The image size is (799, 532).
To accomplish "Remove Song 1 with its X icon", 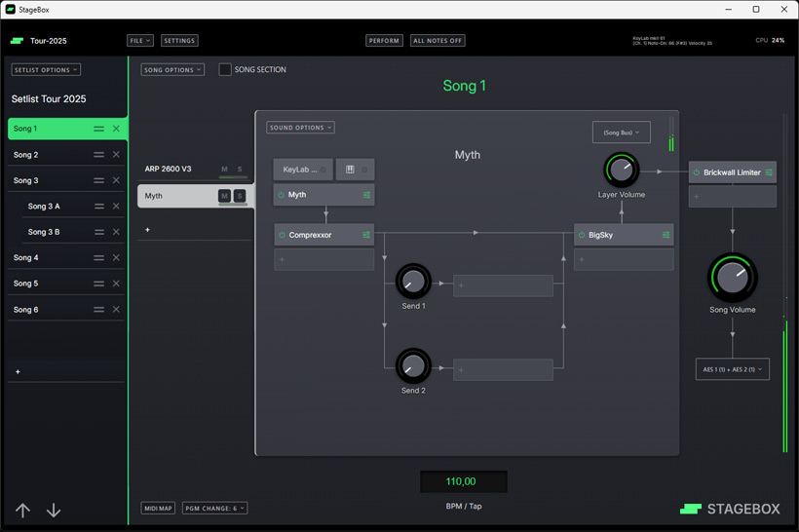I will point(116,129).
